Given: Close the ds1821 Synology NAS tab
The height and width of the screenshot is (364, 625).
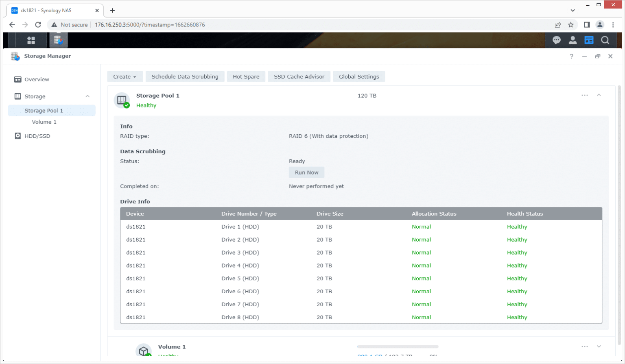Looking at the screenshot, I should pos(97,11).
